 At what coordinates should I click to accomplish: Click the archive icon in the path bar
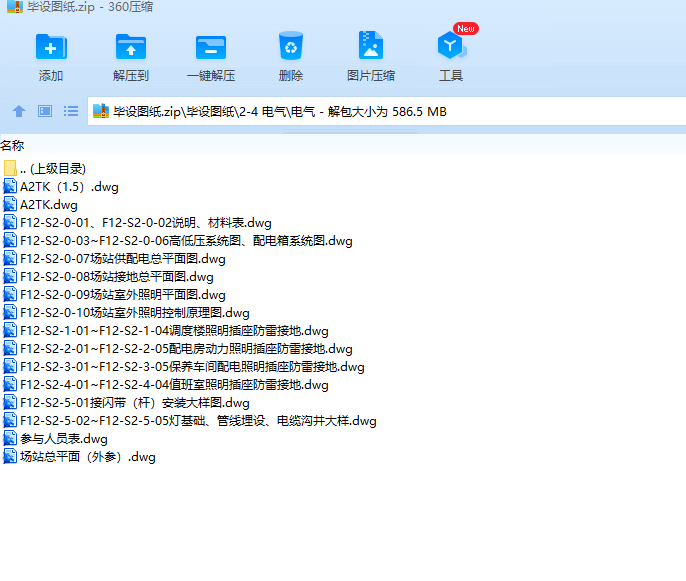pyautogui.click(x=101, y=111)
